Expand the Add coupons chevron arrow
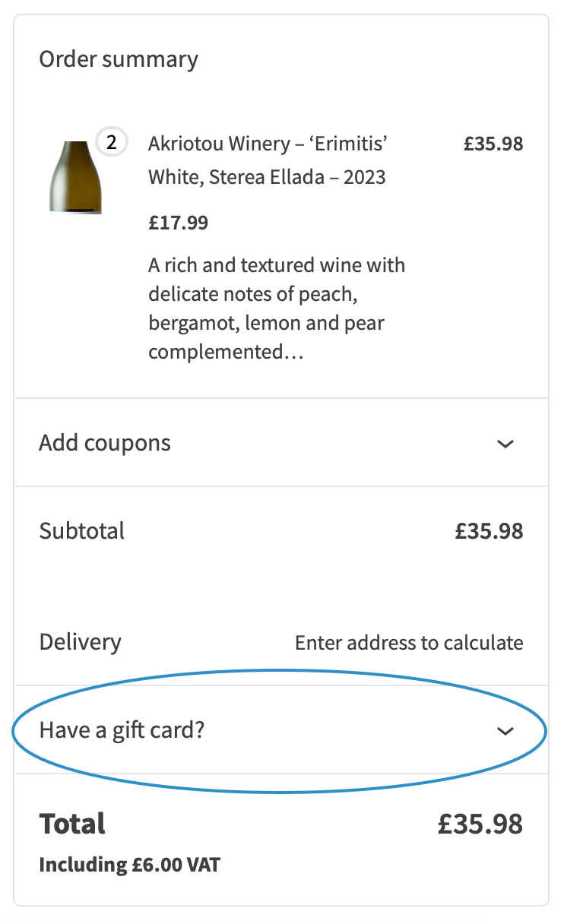This screenshot has height=924, width=564. tap(505, 443)
